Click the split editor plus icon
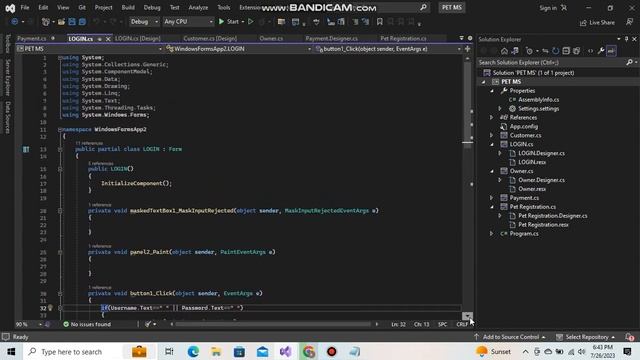The image size is (640, 360). pyautogui.click(x=467, y=49)
